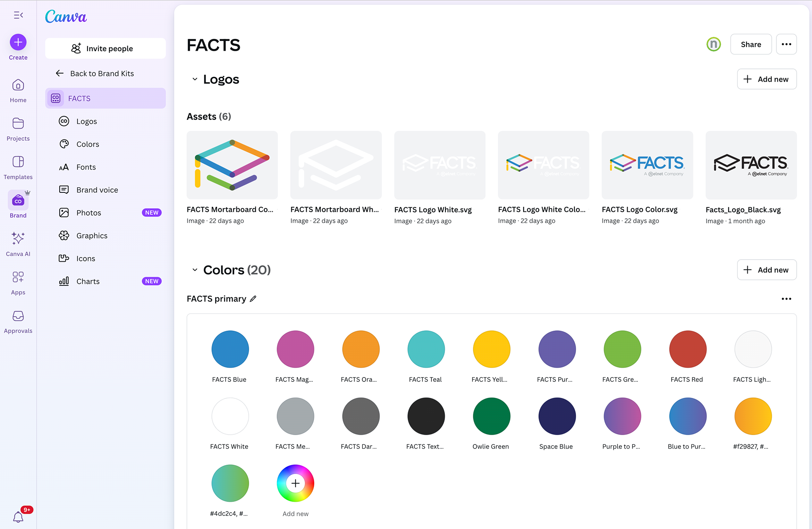Collapse the left sidebar menu icon

click(x=18, y=15)
